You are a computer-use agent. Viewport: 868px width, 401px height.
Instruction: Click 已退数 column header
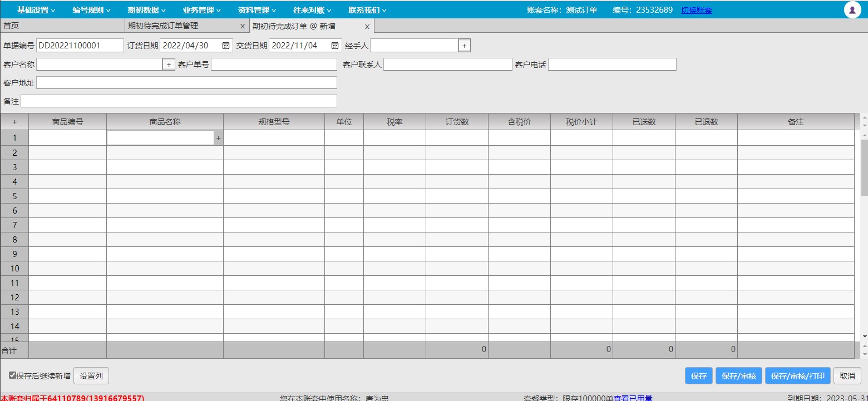click(706, 122)
